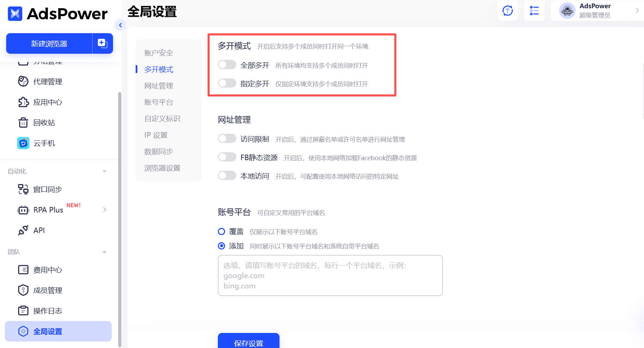Screen dimensions: 644x348
Task: Collapse the 自动化 section arrow
Action: coord(104,171)
